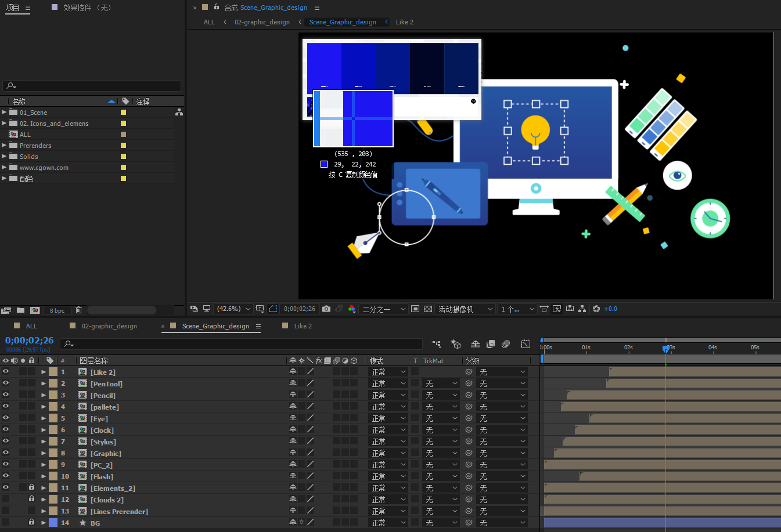Open the resolution dropdown showing 二分之一
Image resolution: width=781 pixels, height=532 pixels.
coord(384,309)
